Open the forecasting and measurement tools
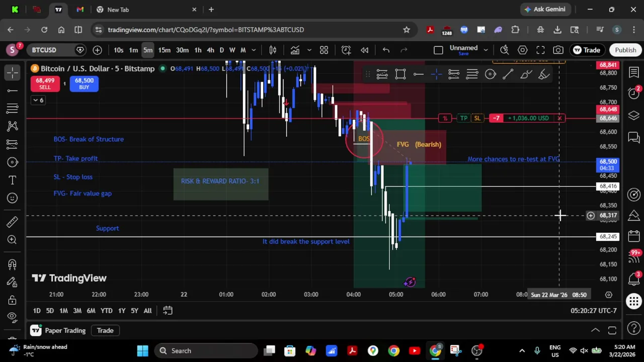 pos(13,144)
